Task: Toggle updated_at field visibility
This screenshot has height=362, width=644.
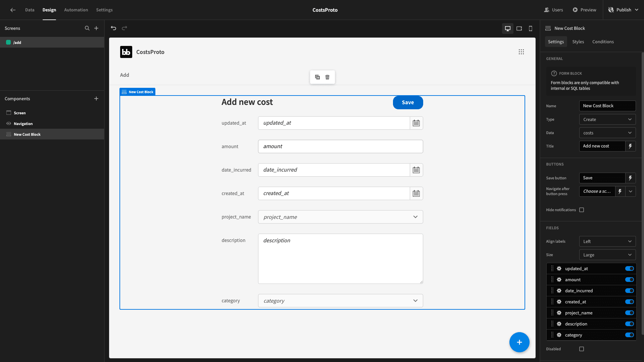Action: (629, 268)
